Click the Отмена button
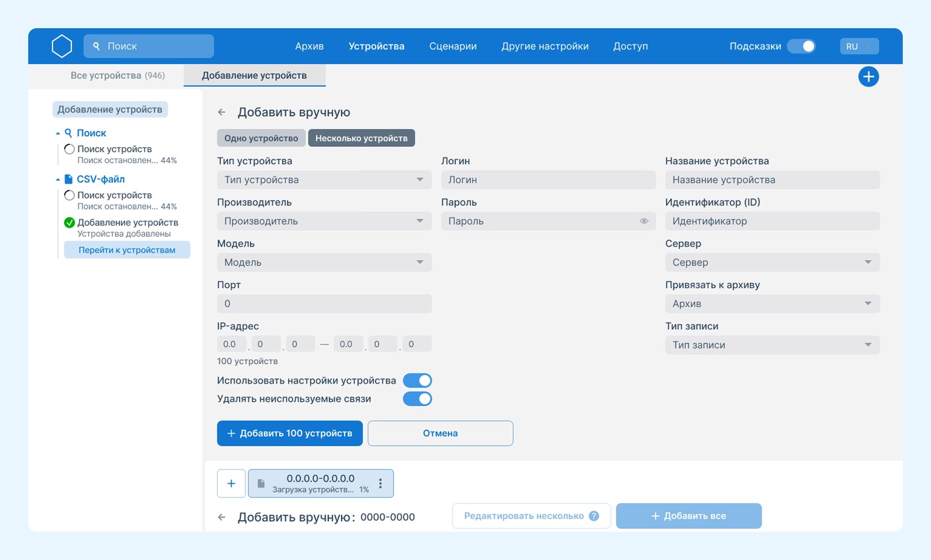This screenshot has width=931, height=560. click(x=440, y=433)
